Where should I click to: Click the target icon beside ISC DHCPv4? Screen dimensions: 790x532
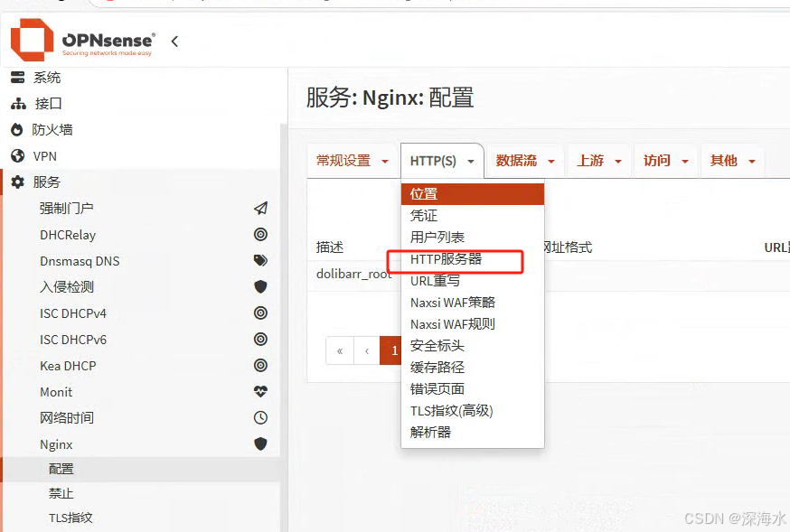click(x=260, y=313)
